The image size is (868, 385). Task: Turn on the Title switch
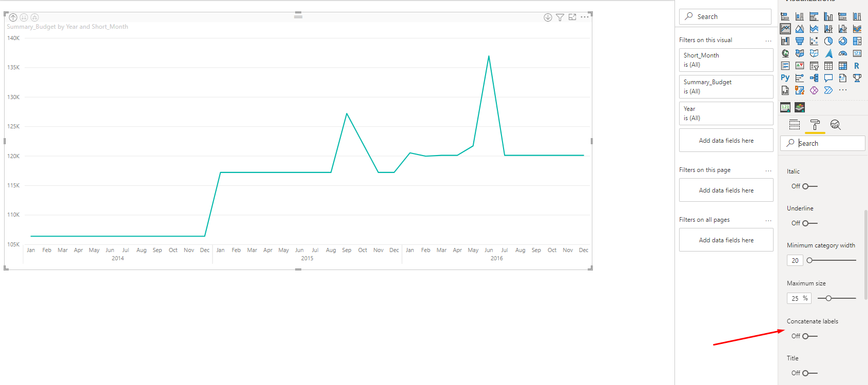click(x=810, y=373)
